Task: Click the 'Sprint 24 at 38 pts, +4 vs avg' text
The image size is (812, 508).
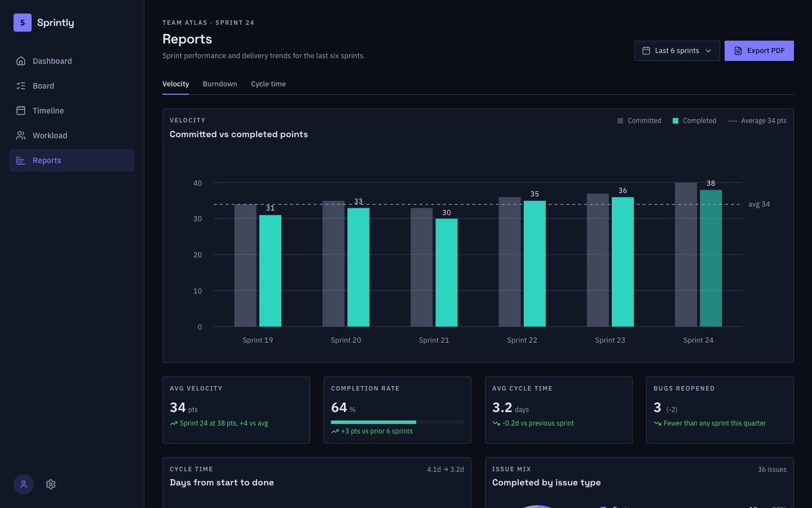Action: (x=224, y=423)
